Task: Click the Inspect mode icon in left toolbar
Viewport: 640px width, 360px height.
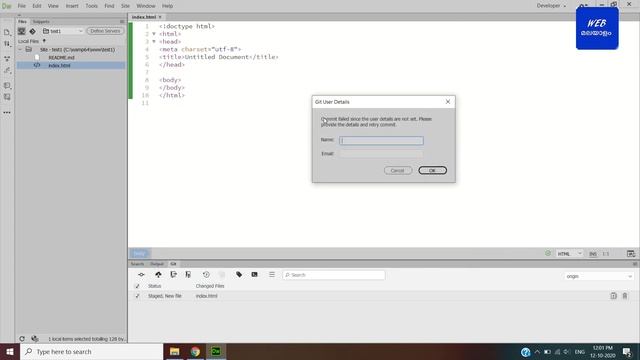Action: pos(7,71)
